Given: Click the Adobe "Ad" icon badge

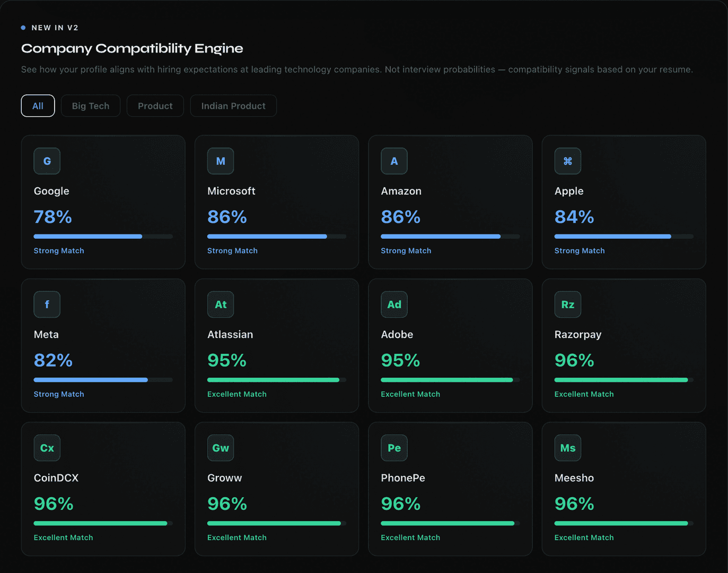Looking at the screenshot, I should [x=394, y=305].
